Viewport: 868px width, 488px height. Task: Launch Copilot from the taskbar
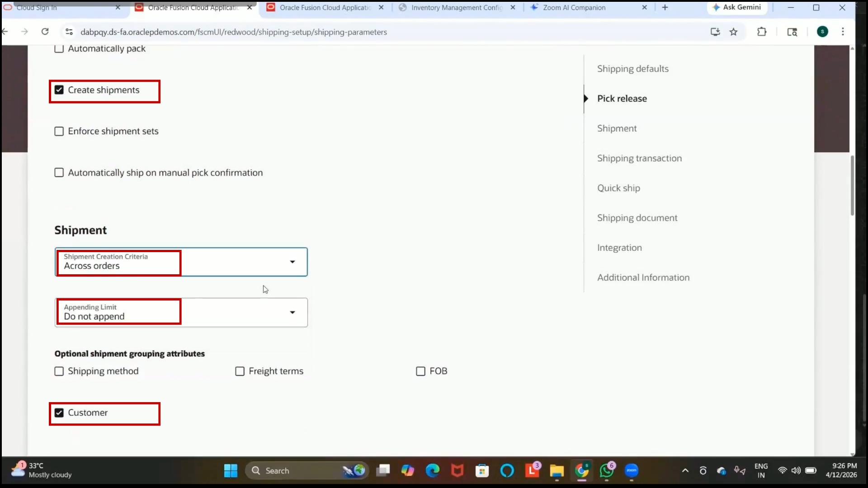coord(408,471)
